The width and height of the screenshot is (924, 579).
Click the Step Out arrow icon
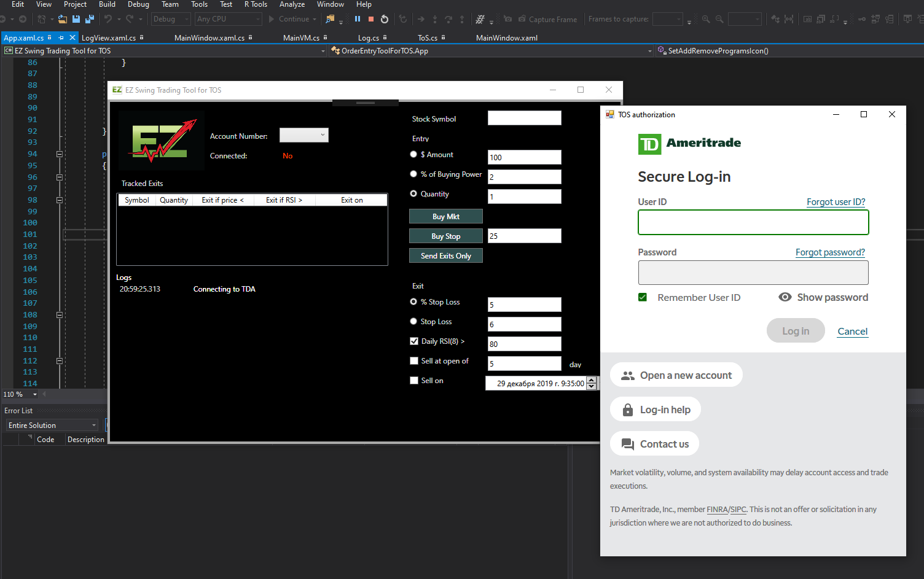point(462,19)
